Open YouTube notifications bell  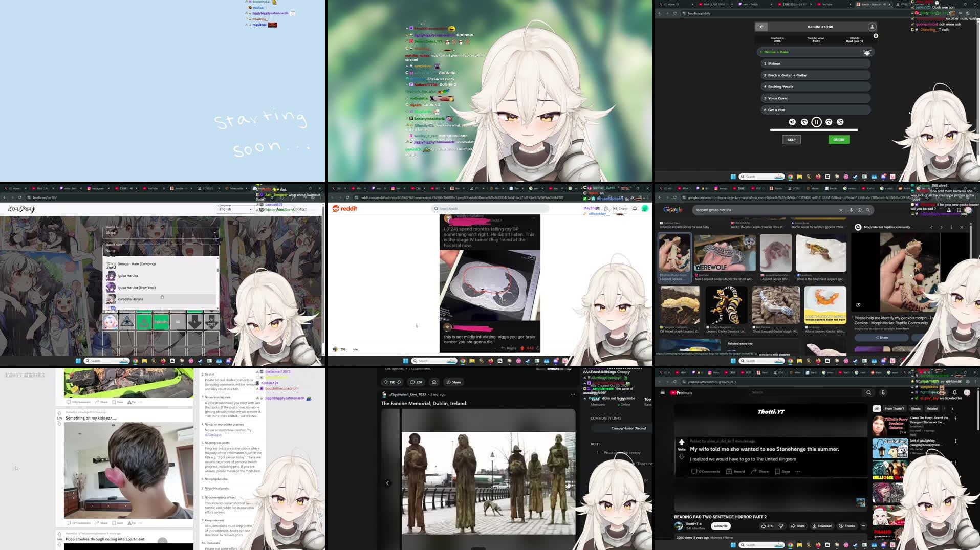tap(955, 392)
